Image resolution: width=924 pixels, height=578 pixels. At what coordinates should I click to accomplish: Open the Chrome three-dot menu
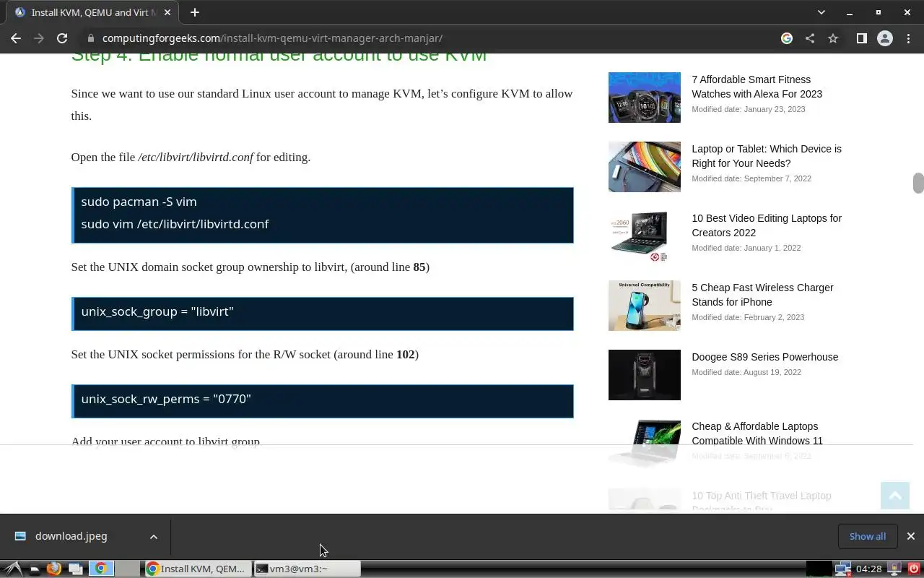point(907,38)
